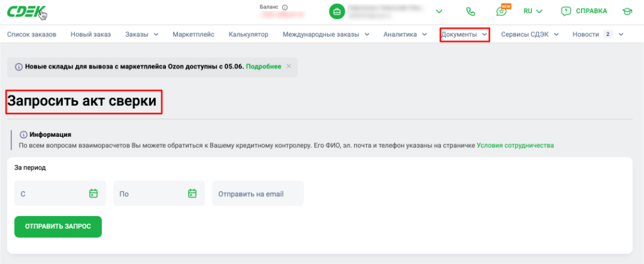
Task: Click the ОТПРАВИТЬ ЗАПРОС button
Action: click(58, 227)
